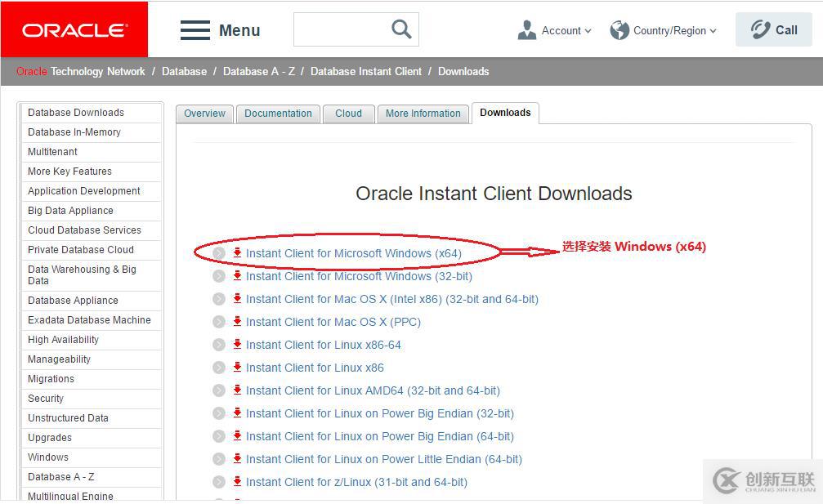Click the Database breadcrumb link

184,71
